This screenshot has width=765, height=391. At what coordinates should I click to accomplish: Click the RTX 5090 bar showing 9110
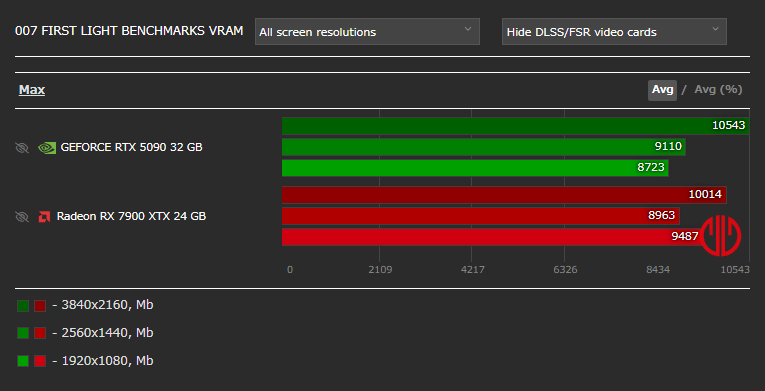[483, 146]
